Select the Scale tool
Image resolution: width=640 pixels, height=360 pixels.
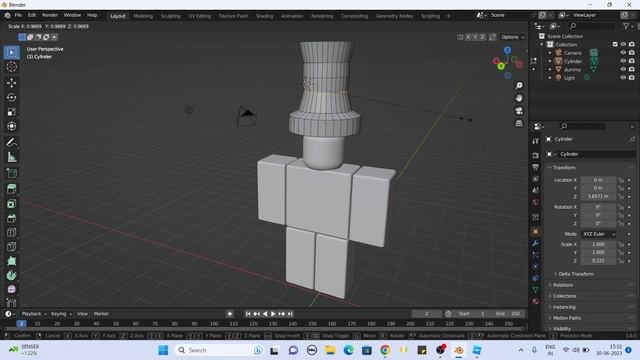(x=11, y=112)
